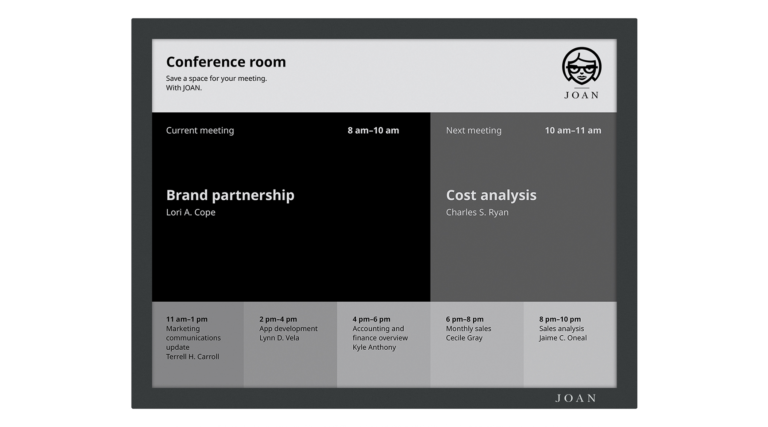Open the 11 am–1 pm Marketing communications slot

(x=198, y=338)
